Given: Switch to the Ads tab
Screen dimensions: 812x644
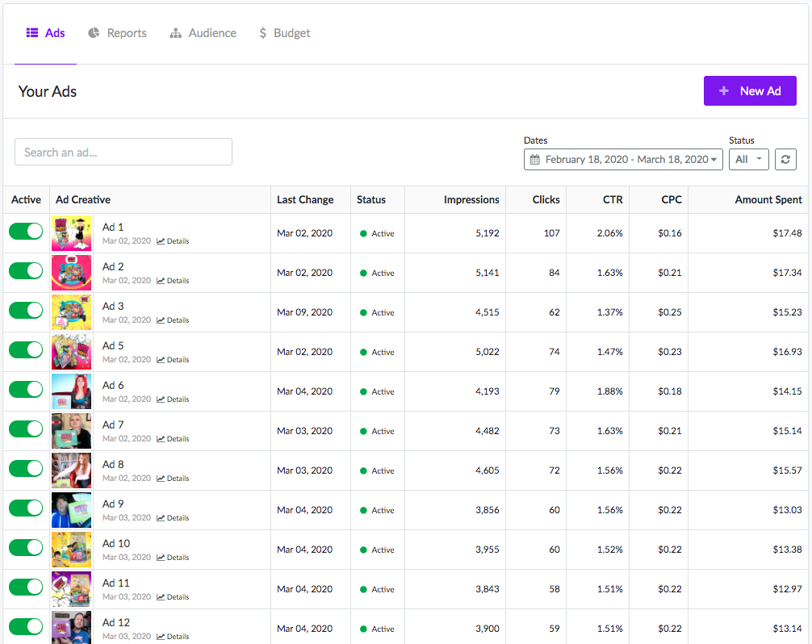Looking at the screenshot, I should point(45,33).
